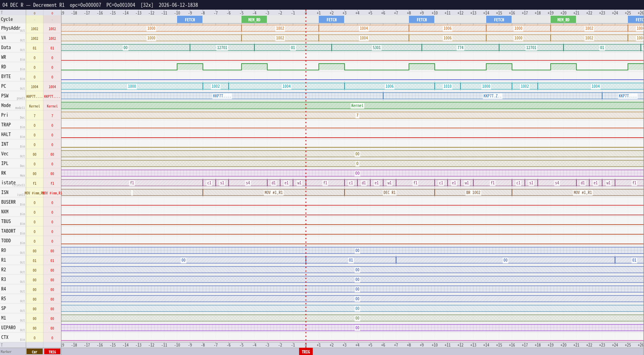Select the Mode signal label
The image size is (644, 355).
6,105
